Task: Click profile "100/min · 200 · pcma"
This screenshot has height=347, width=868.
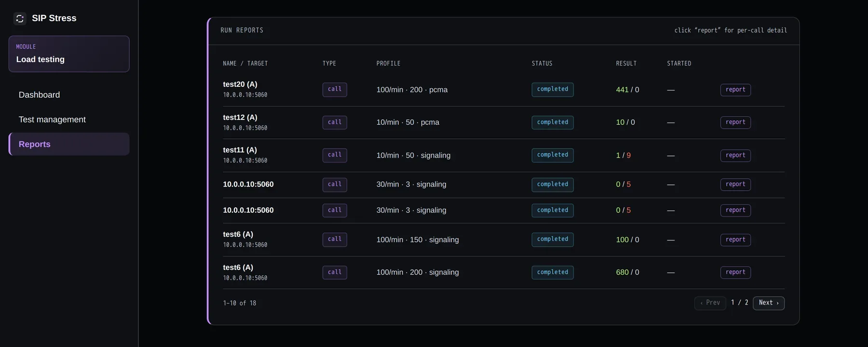Action: point(412,90)
